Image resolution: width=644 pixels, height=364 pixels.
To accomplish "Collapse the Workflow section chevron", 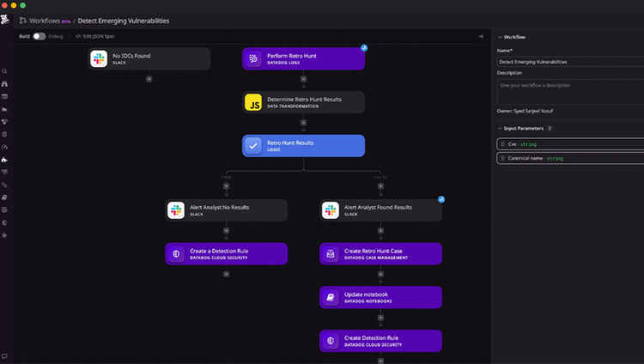I will [x=500, y=37].
